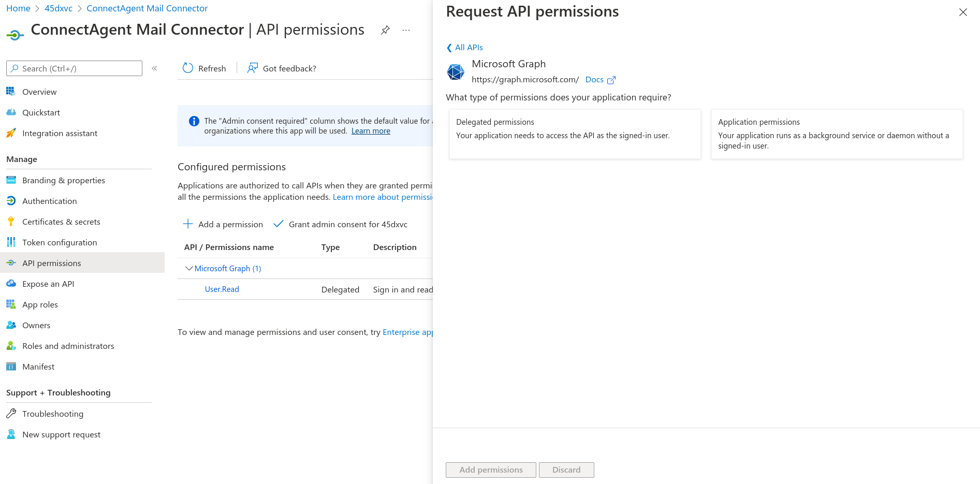Go back to All APIs
This screenshot has height=484, width=980.
point(464,48)
